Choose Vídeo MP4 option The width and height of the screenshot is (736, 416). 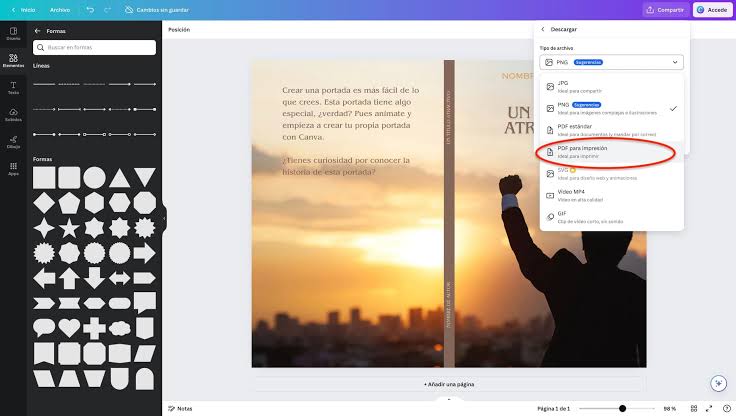click(x=611, y=195)
